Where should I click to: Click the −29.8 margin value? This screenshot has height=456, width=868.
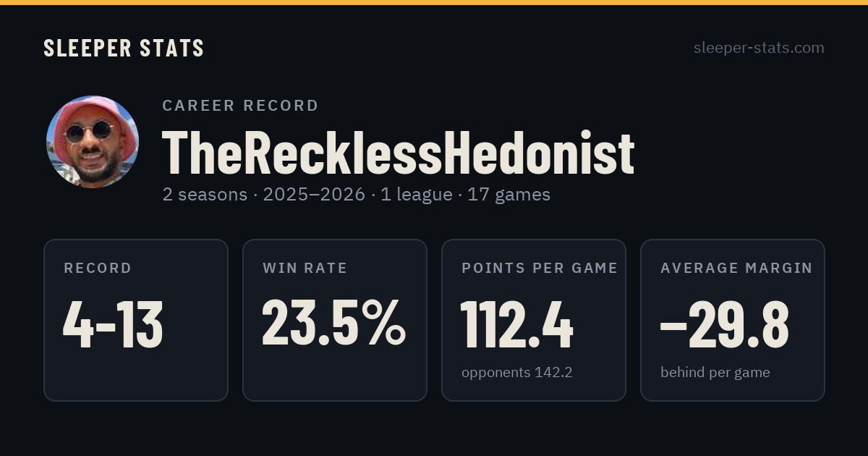[725, 325]
